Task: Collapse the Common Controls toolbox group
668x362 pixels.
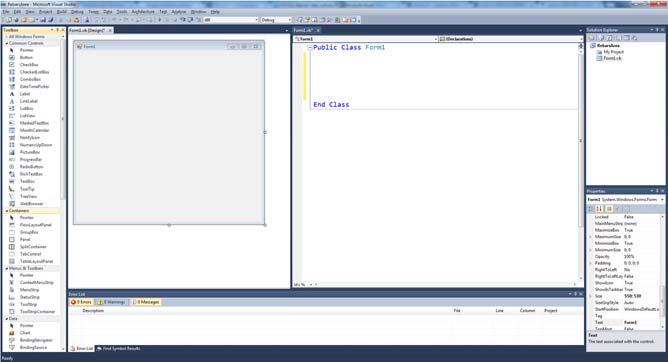Action: 6,43
